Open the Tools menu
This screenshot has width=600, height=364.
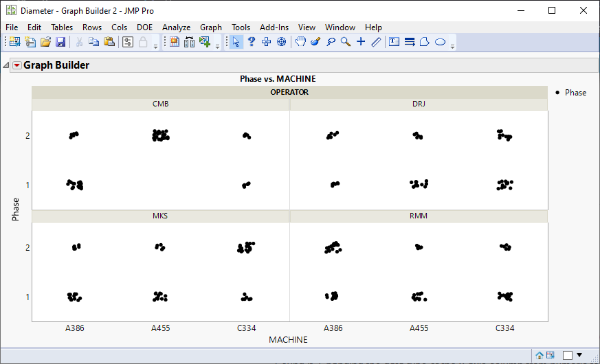(x=241, y=27)
